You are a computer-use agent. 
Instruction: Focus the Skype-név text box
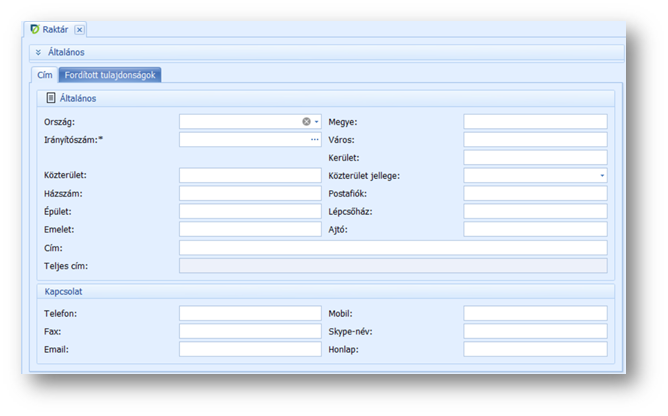[x=535, y=332]
